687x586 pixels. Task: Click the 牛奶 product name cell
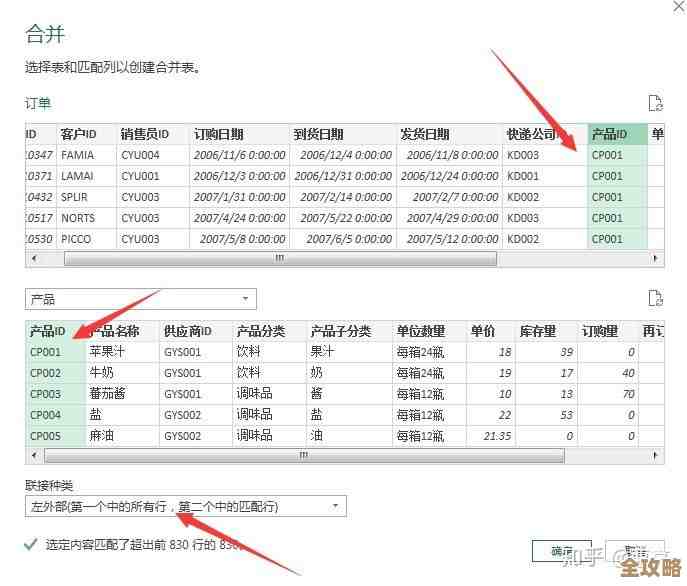tap(122, 373)
